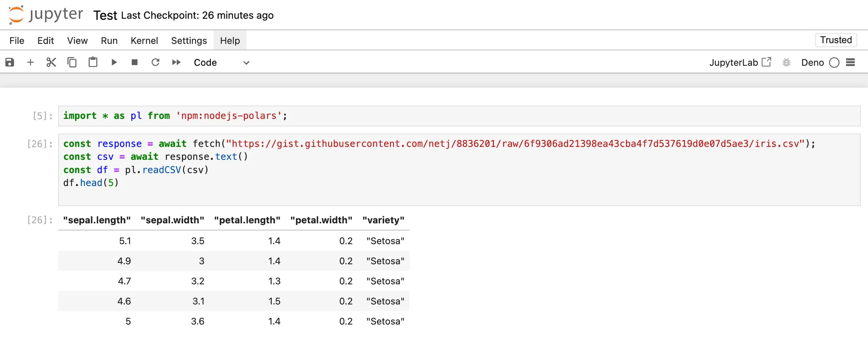Enable the debugger with the bug icon

(x=786, y=62)
